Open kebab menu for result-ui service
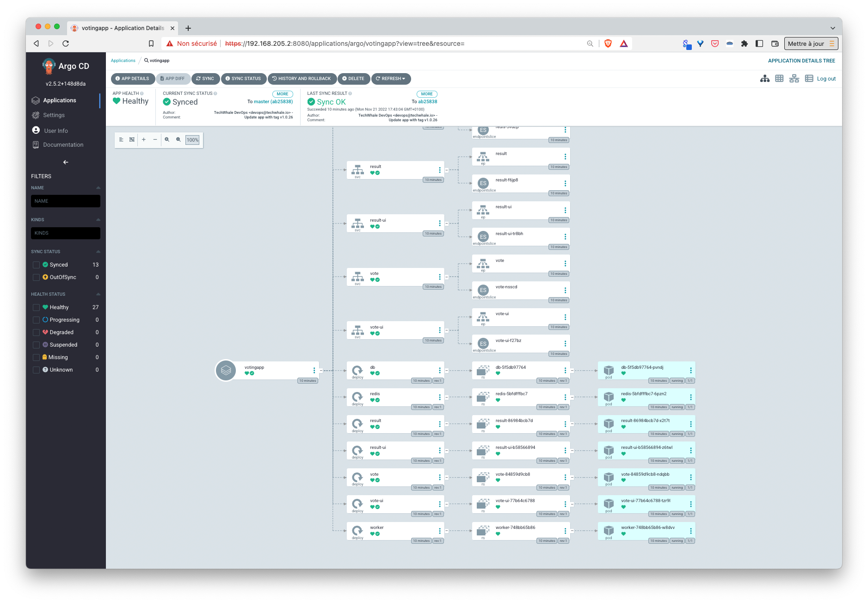This screenshot has height=603, width=868. 440,223
